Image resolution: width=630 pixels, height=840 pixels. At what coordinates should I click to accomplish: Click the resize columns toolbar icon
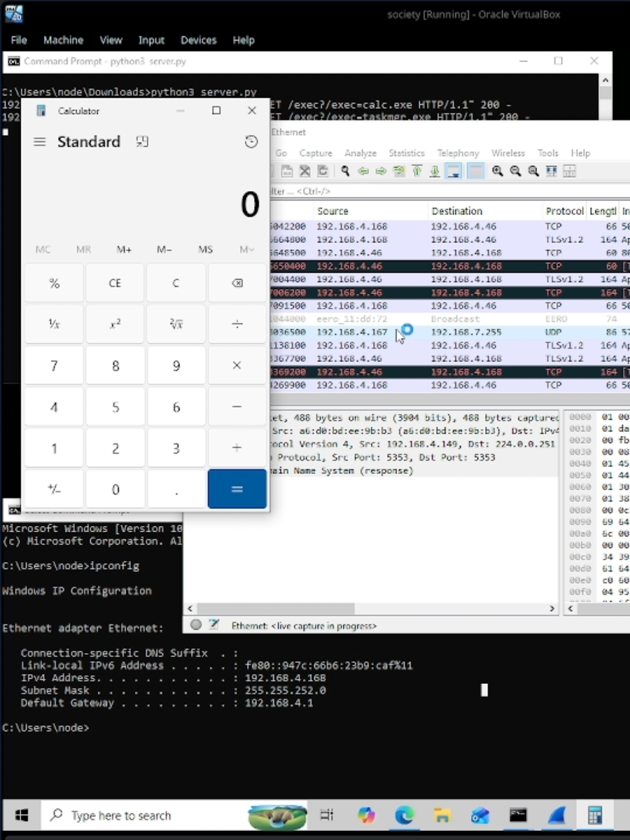pos(569,171)
